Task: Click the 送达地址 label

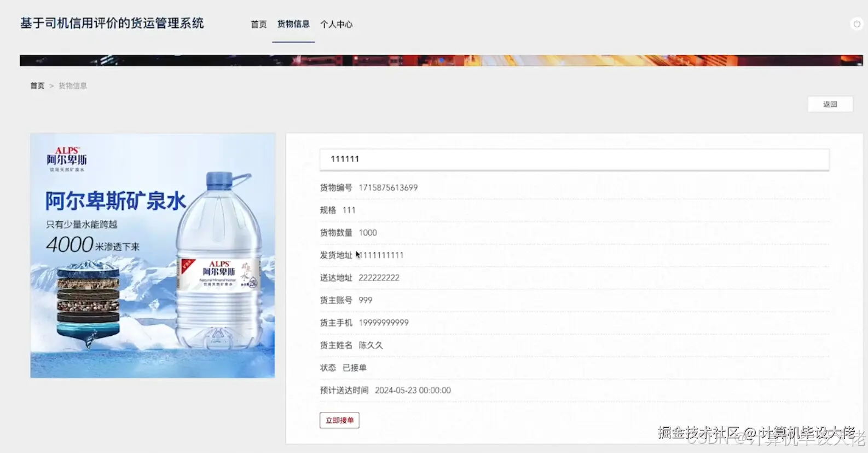Action: (336, 278)
